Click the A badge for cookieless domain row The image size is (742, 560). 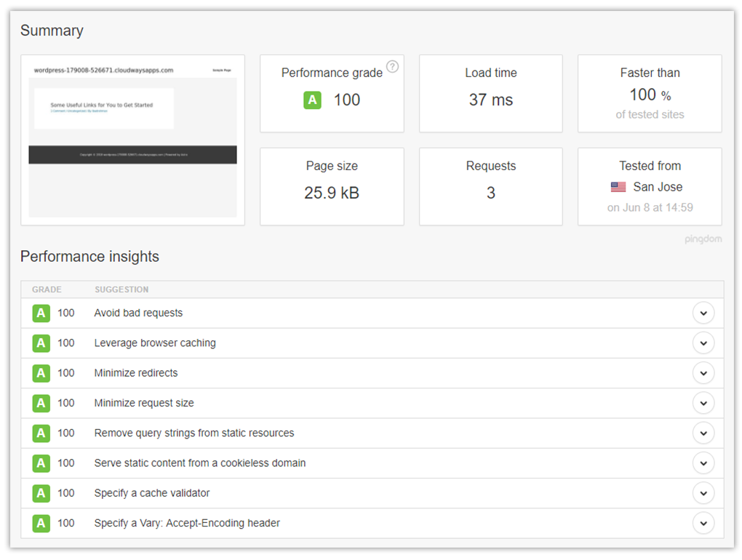[41, 463]
